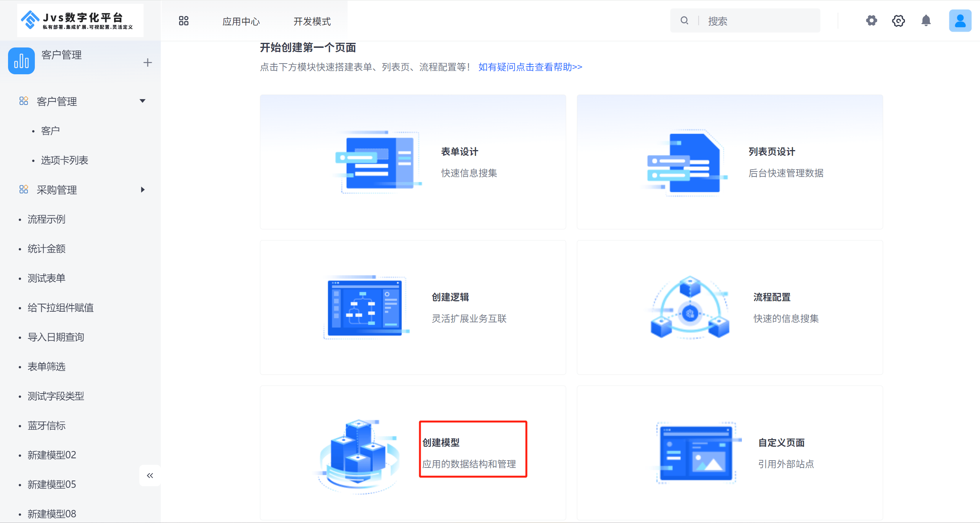Image resolution: width=980 pixels, height=523 pixels.
Task: Click the hexagon configuration icon
Action: point(898,21)
